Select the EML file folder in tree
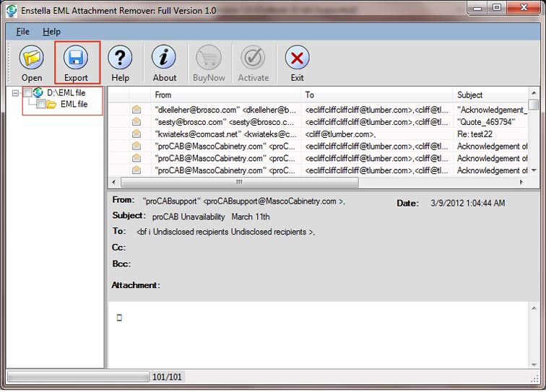The image size is (546, 392). [74, 104]
